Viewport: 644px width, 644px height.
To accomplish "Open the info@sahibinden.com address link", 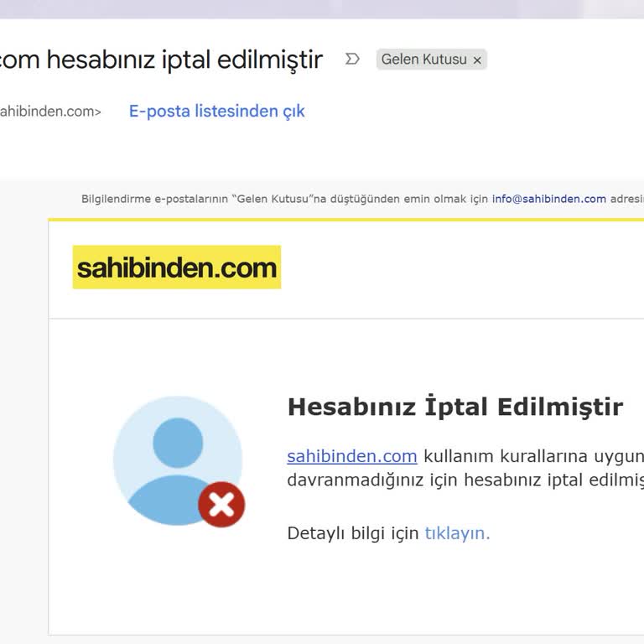I will 548,199.
